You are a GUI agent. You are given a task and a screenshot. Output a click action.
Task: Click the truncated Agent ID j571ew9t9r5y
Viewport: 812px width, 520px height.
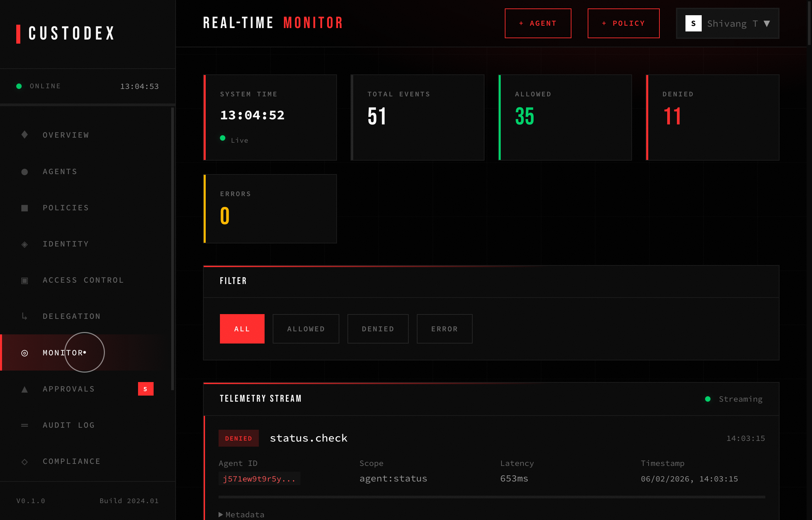pos(259,479)
